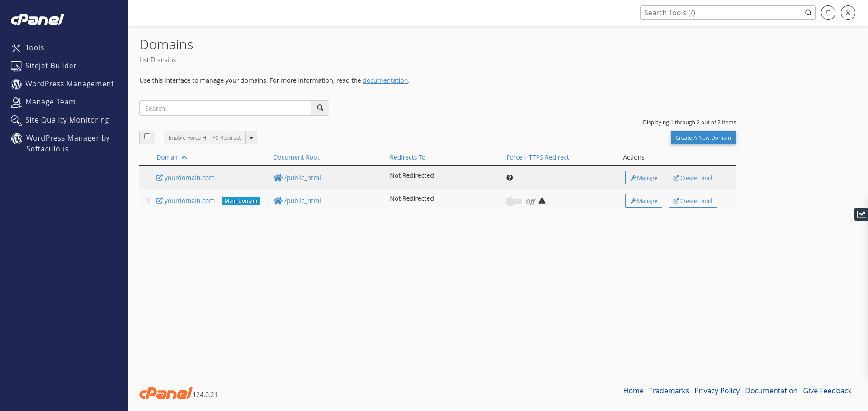Open Sitejet Builder from the sidebar

click(x=44, y=66)
